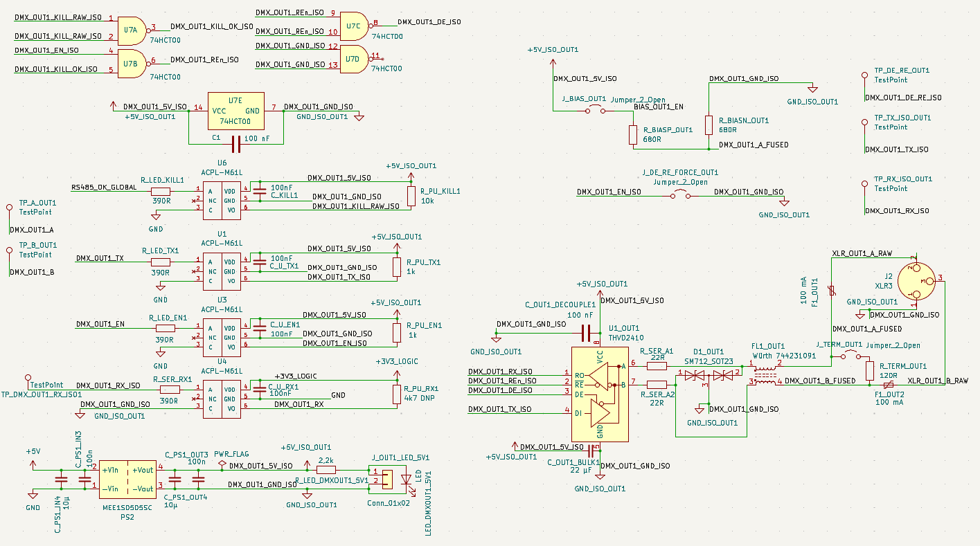Screen dimensions: 980x546
Task: Select the R_PU_RX1 4k7 DNP resistor
Action: [x=397, y=394]
